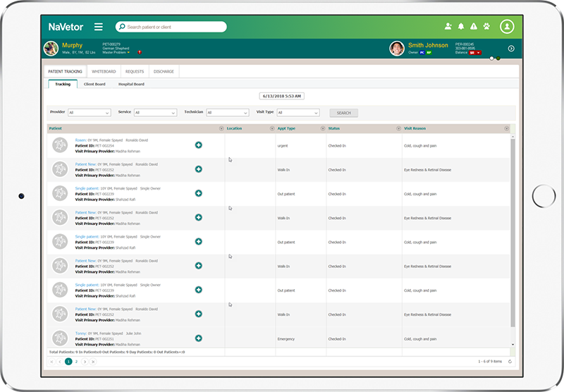This screenshot has height=392, width=564.
Task: Click the 6/13/2018 5:53 AM date field
Action: (281, 96)
